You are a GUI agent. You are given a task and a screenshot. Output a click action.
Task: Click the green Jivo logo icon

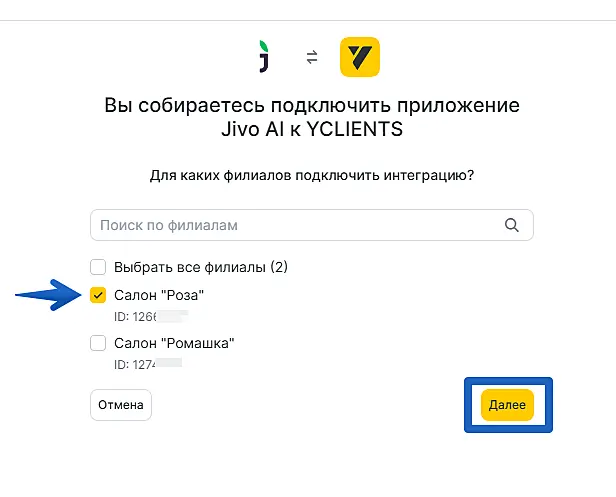pos(265,58)
